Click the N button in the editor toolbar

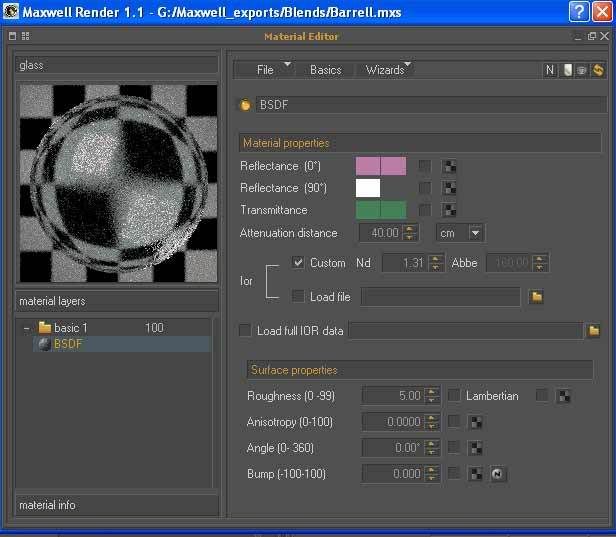[550, 70]
